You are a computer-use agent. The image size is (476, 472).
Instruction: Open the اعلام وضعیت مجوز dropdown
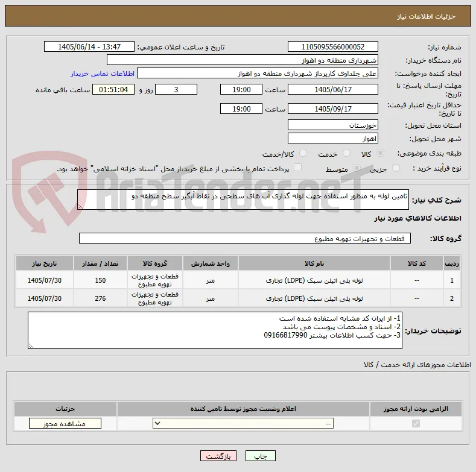243,423
